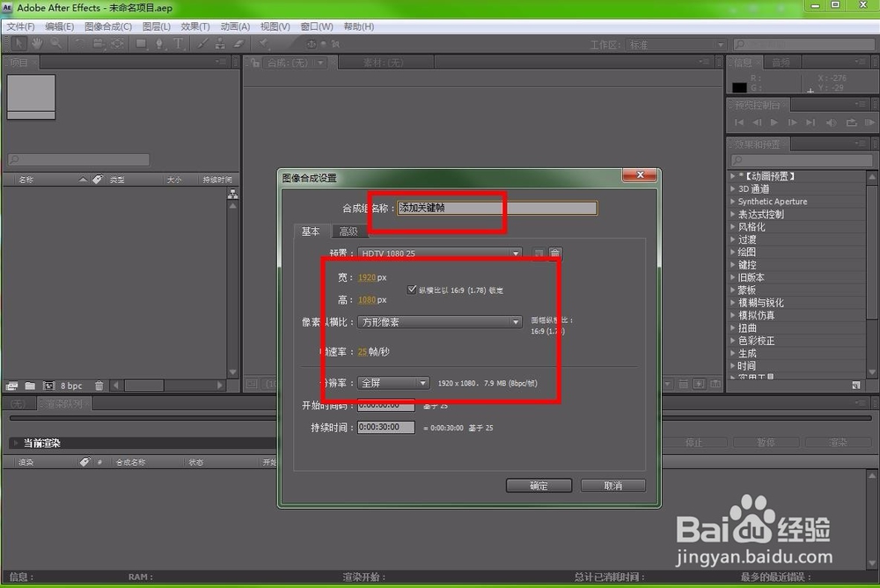Screen dimensions: 880x588
Task: Expand the 色彩校正 effects category
Action: click(733, 341)
